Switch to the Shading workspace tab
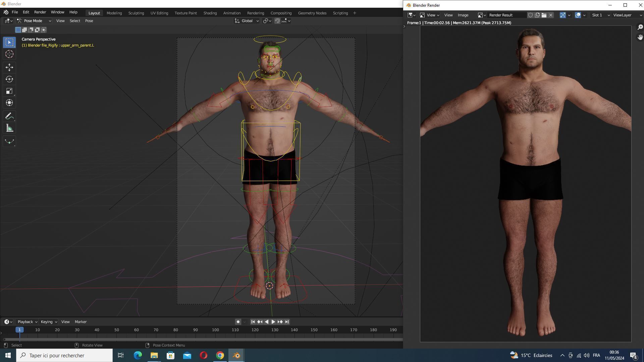 coord(210,13)
